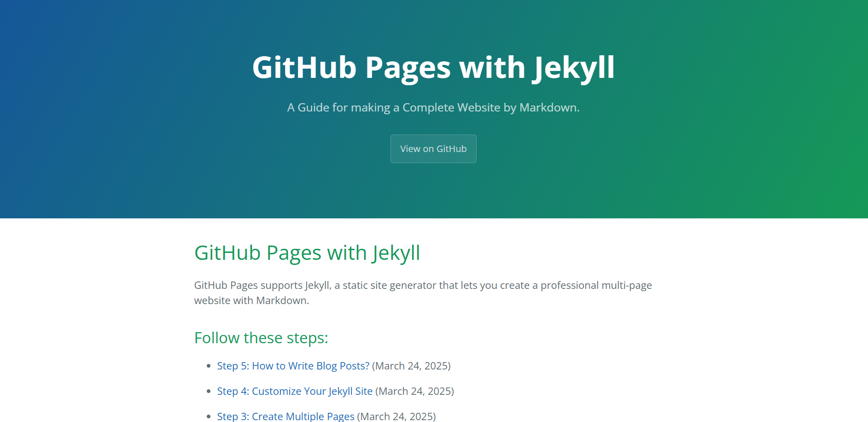Image resolution: width=868 pixels, height=422 pixels.
Task: Open Step 5: How to Write Blog Posts link
Action: [x=293, y=366]
